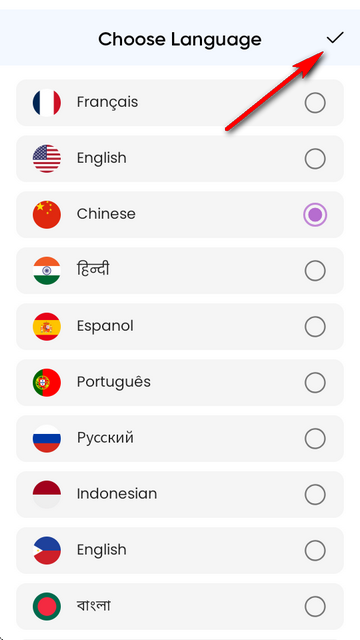Viewport: 360px width, 640px height.
Task: Tap the India flag icon
Action: point(47,270)
